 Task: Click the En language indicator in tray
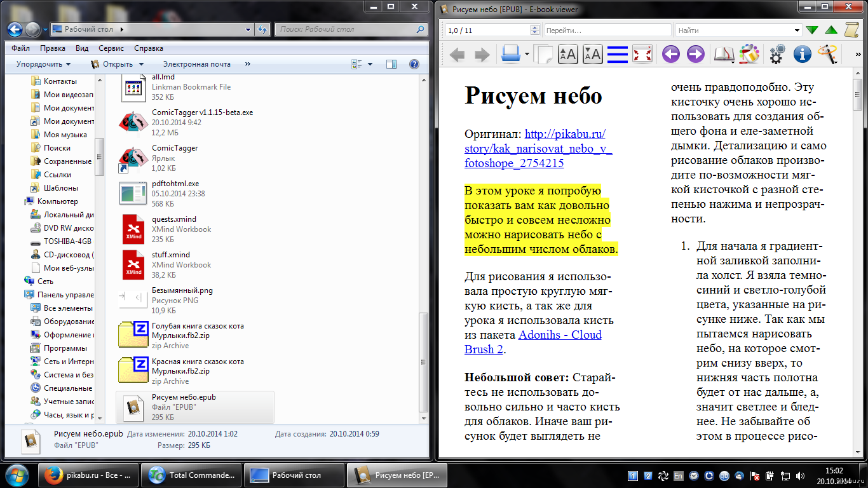tap(679, 475)
